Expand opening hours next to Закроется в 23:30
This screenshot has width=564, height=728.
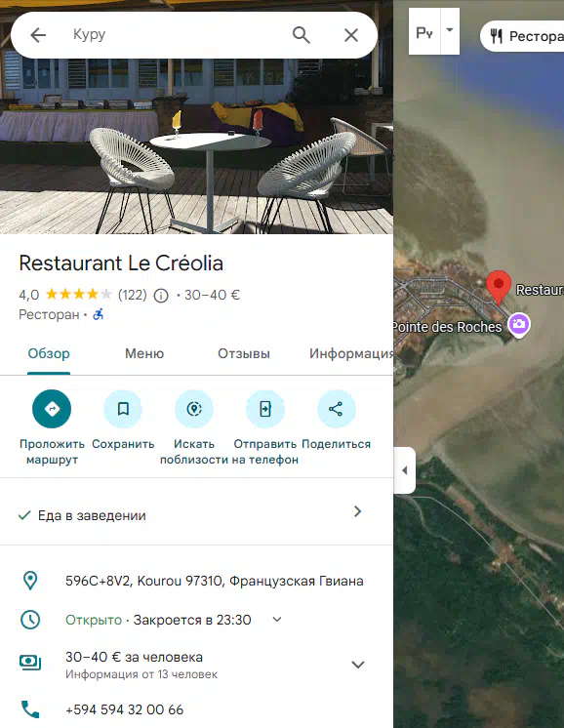click(277, 620)
